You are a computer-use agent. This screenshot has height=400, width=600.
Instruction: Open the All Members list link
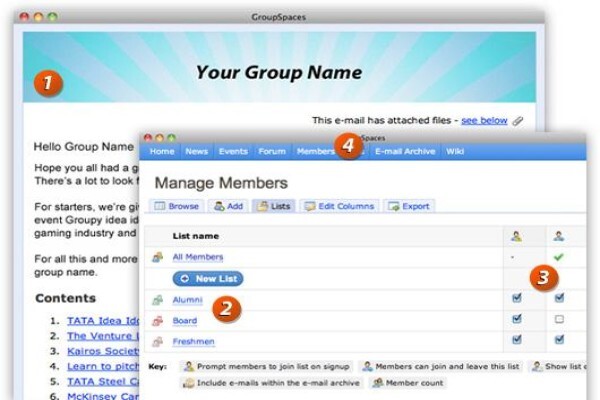[x=198, y=257]
